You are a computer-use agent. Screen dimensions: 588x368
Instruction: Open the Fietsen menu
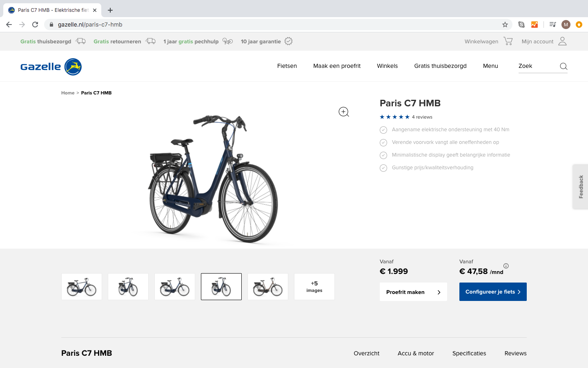(287, 66)
